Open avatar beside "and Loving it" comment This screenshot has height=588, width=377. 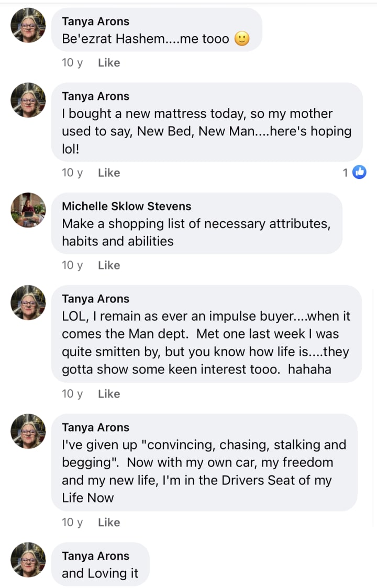coord(28,560)
